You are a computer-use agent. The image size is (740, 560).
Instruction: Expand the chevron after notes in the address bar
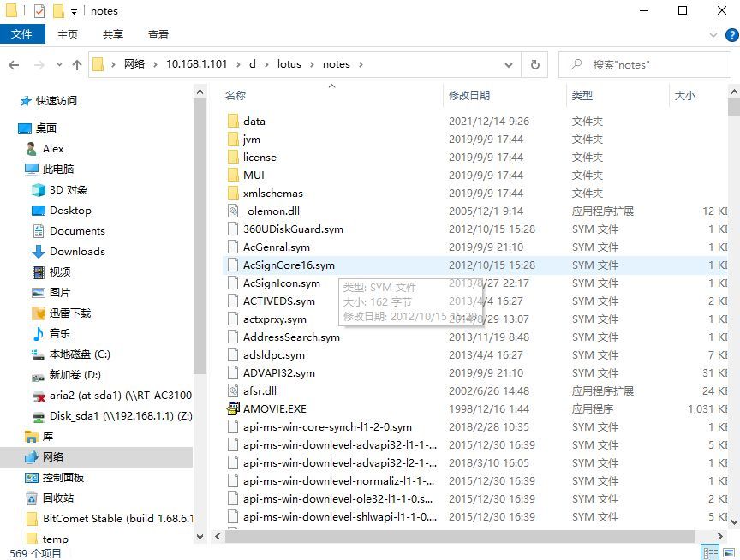(361, 64)
